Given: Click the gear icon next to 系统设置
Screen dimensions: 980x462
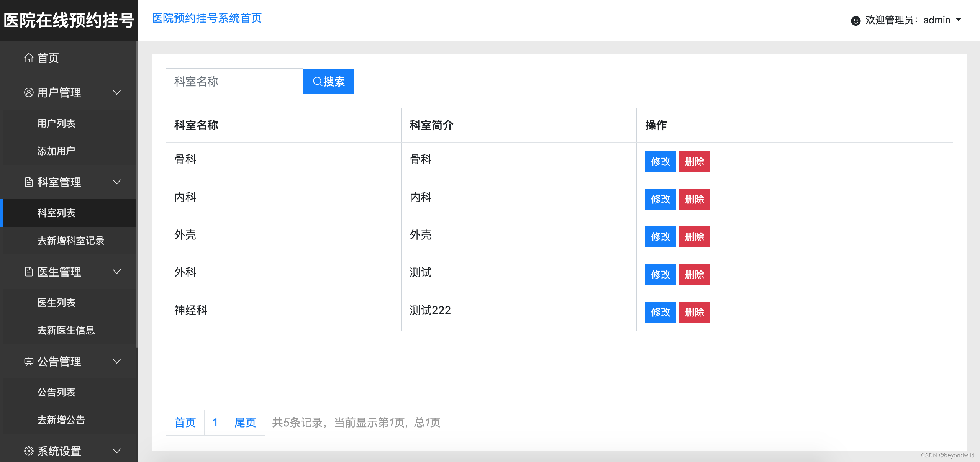Looking at the screenshot, I should coord(29,451).
